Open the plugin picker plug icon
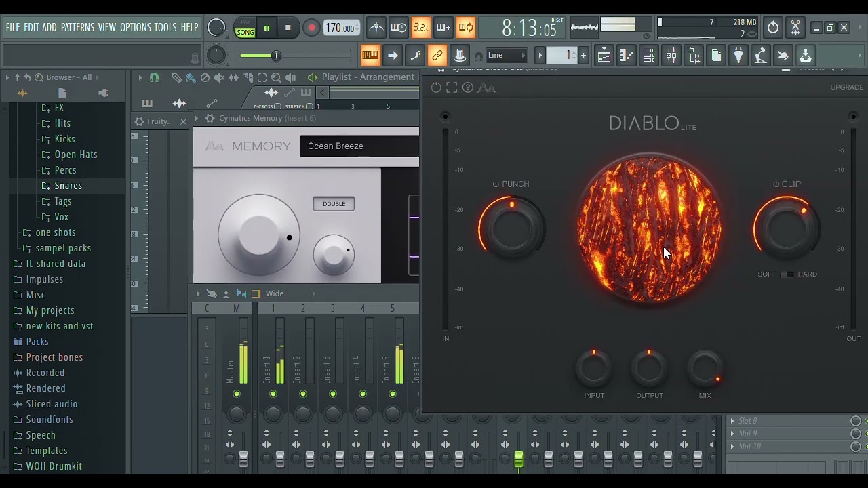The width and height of the screenshot is (868, 488). 738,56
